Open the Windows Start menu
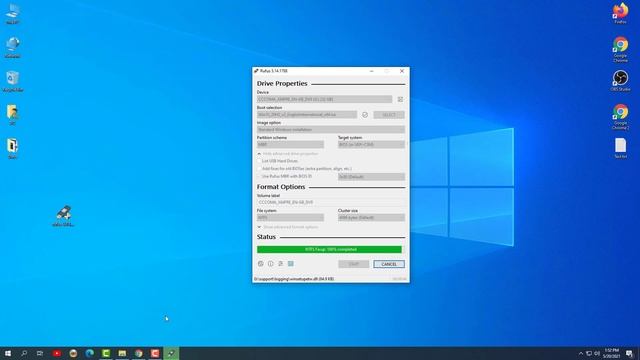 [x=8, y=353]
